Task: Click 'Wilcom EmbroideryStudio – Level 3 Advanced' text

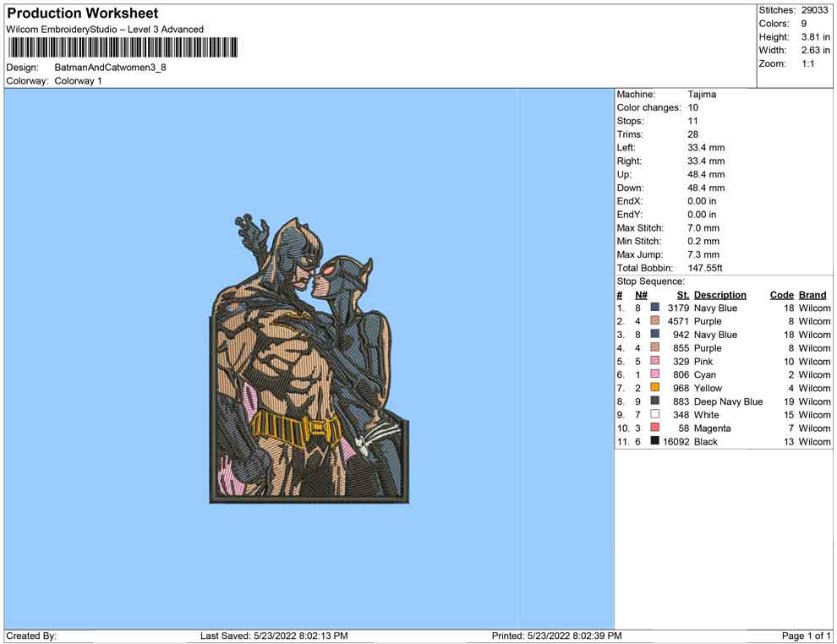Action: pos(105,30)
